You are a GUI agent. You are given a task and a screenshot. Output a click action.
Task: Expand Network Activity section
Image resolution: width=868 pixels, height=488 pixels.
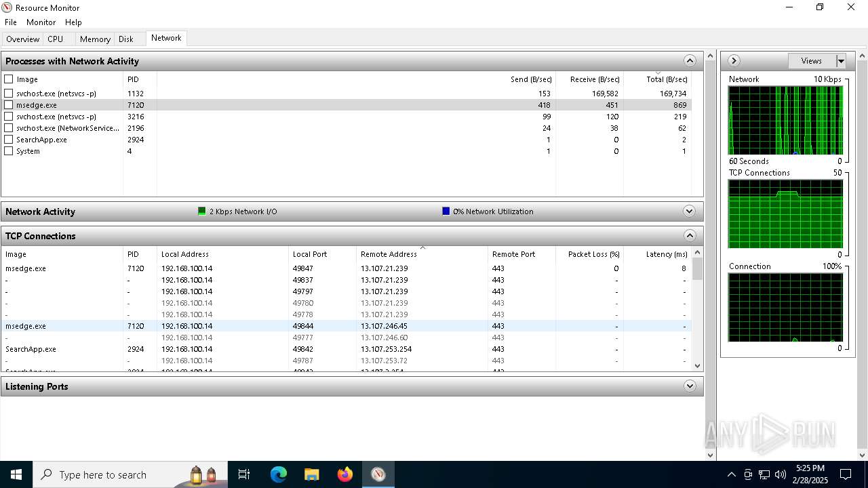tap(690, 211)
